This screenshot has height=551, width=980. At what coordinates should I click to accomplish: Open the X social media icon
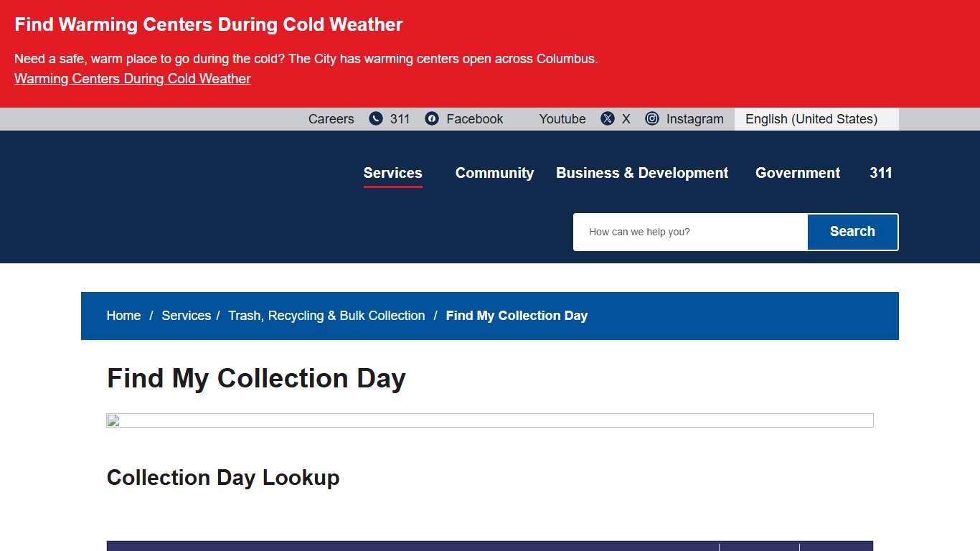coord(607,118)
